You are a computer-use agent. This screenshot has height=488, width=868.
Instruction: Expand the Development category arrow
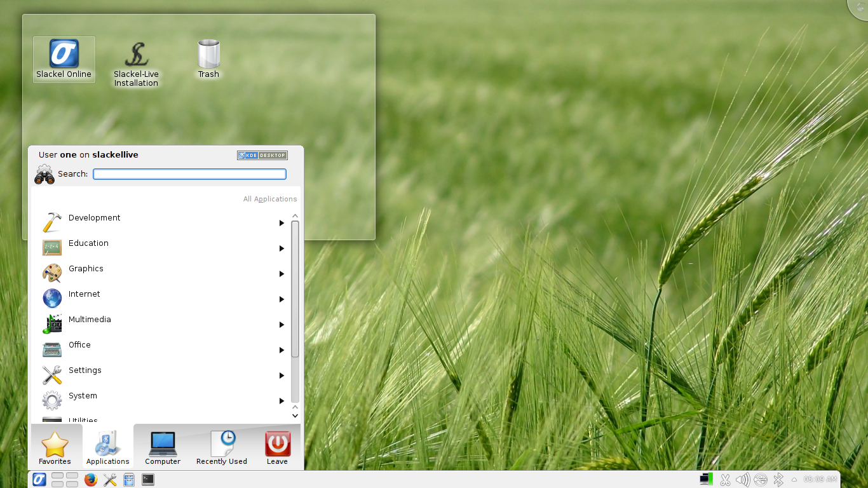tap(281, 223)
